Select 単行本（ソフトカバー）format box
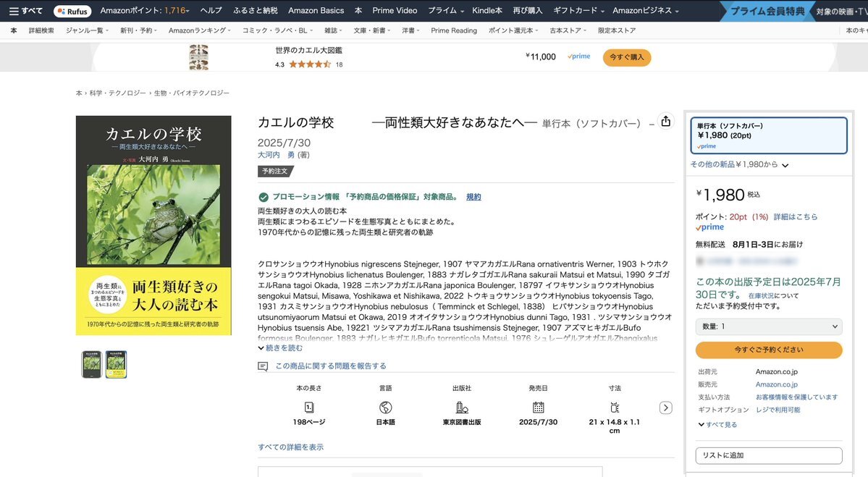868x477 pixels. coord(768,135)
